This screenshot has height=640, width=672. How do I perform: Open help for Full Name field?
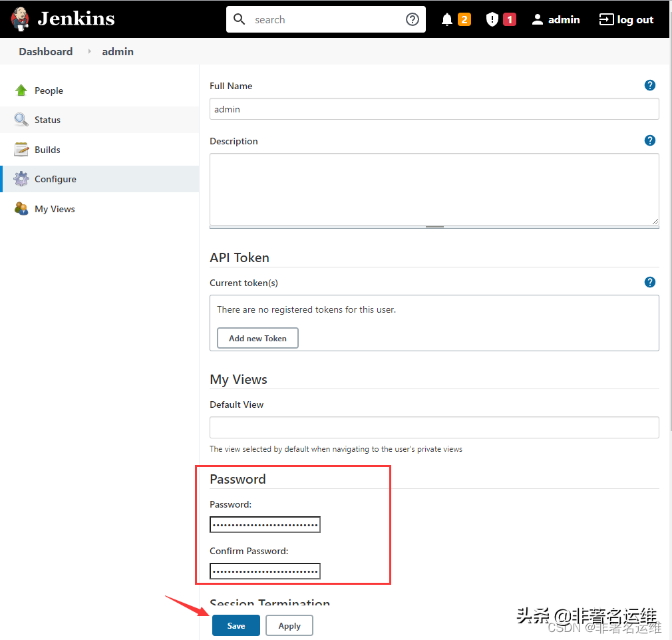click(x=649, y=84)
